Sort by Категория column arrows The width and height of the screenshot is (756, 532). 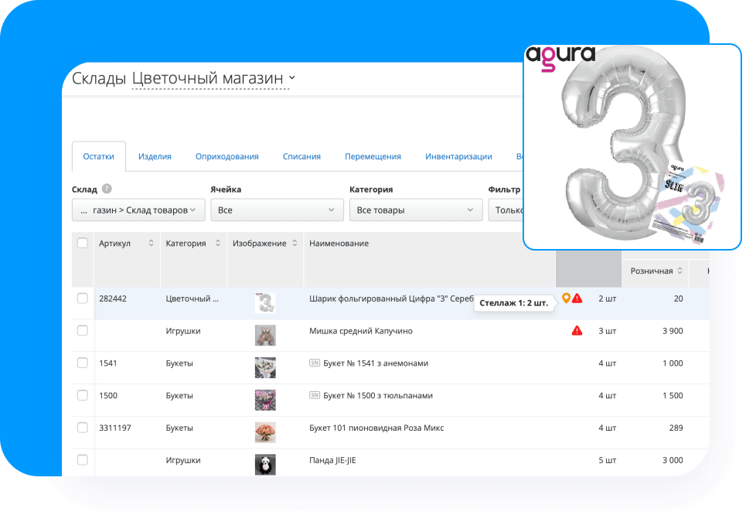[217, 244]
